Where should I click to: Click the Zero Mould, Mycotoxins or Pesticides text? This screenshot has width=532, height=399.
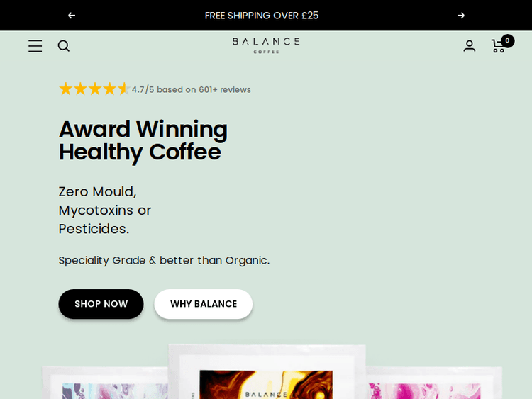click(105, 210)
